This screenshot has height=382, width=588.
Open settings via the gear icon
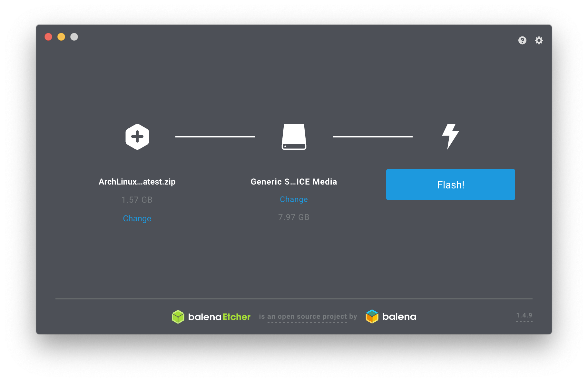(539, 40)
